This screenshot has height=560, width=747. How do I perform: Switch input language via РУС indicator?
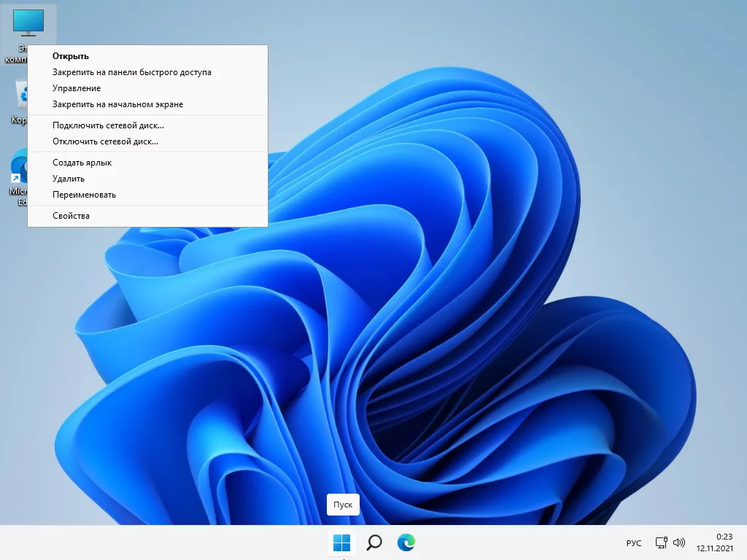tap(634, 543)
